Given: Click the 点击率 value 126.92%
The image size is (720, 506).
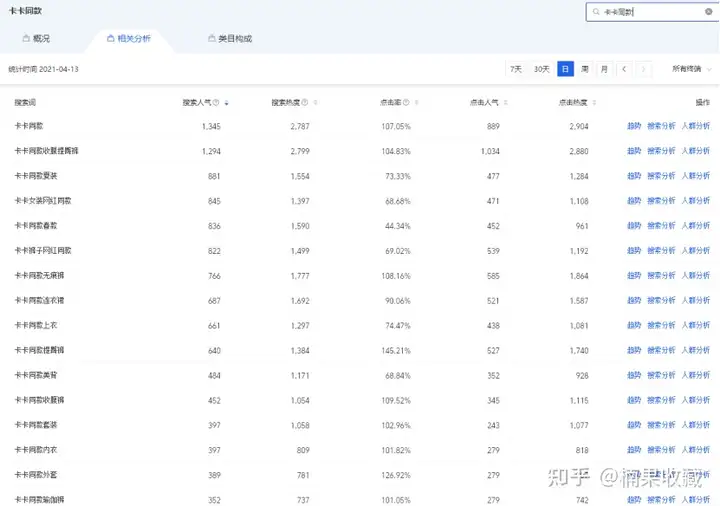Looking at the screenshot, I should pos(396,475).
